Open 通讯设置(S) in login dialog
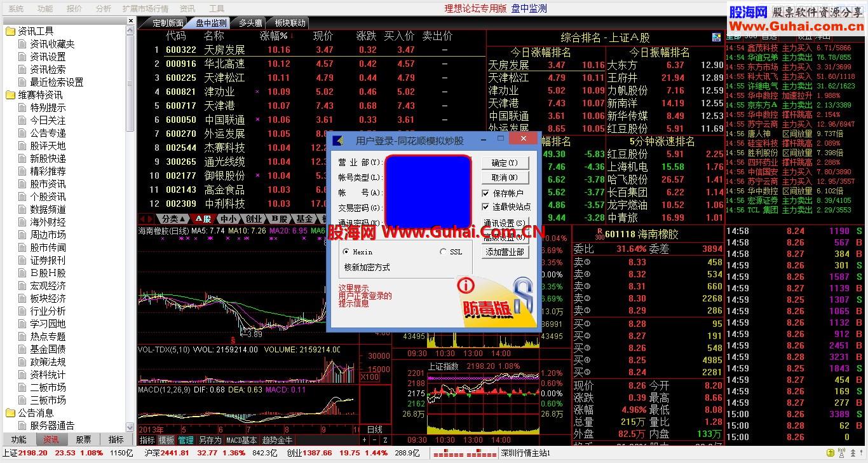This screenshot has height=463, width=868. click(505, 223)
